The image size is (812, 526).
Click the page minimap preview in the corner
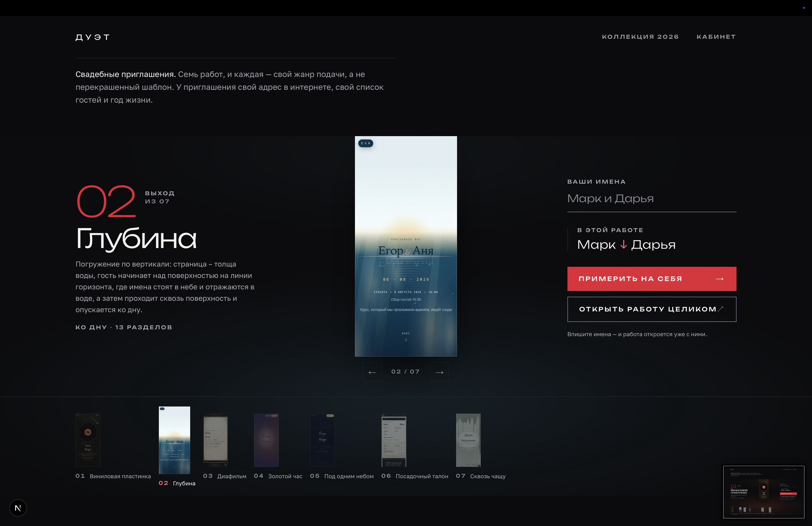click(x=764, y=492)
